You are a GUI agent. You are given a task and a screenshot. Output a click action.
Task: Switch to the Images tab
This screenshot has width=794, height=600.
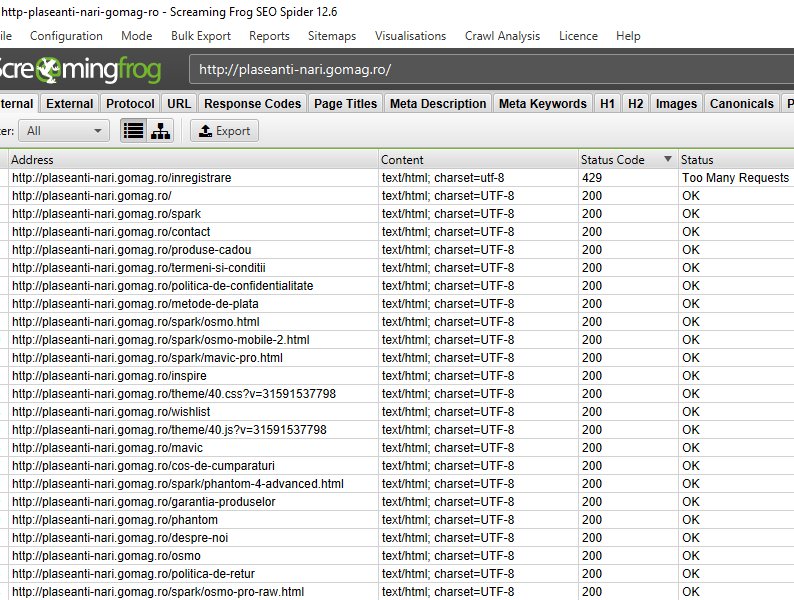pyautogui.click(x=677, y=103)
